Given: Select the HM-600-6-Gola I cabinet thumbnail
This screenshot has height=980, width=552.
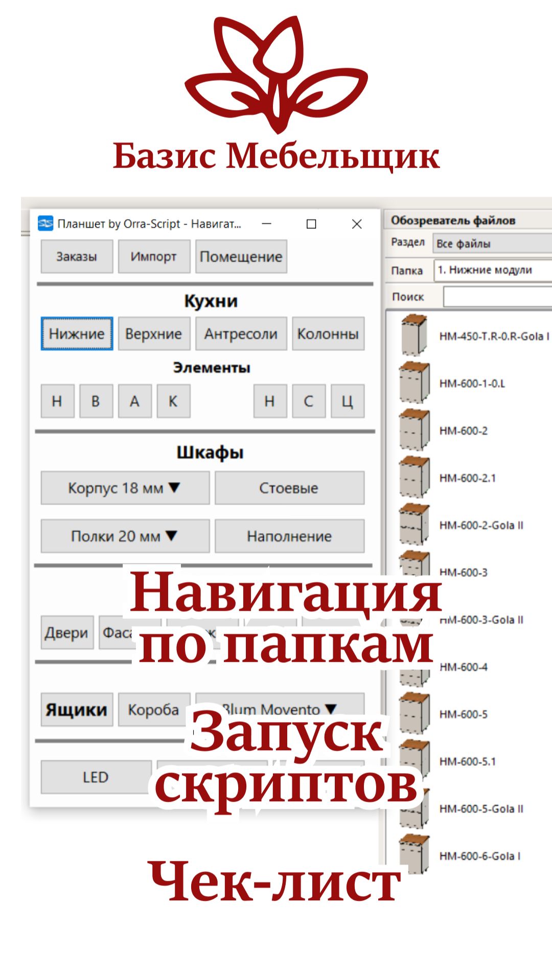Looking at the screenshot, I should tap(414, 855).
